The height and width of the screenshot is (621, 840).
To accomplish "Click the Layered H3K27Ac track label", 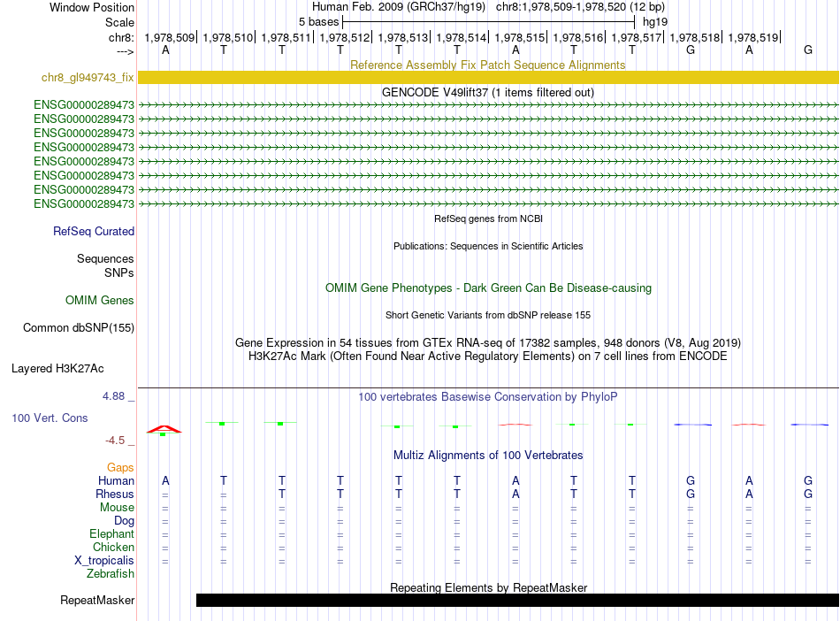I will click(57, 368).
